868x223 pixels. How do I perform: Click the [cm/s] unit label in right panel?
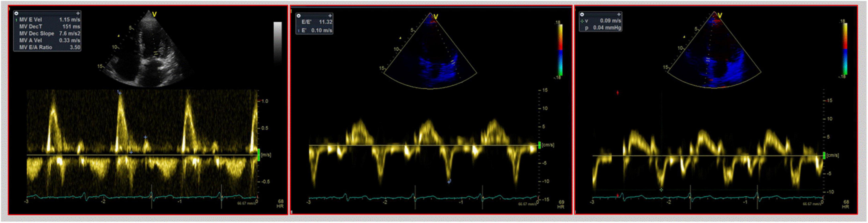tap(833, 155)
